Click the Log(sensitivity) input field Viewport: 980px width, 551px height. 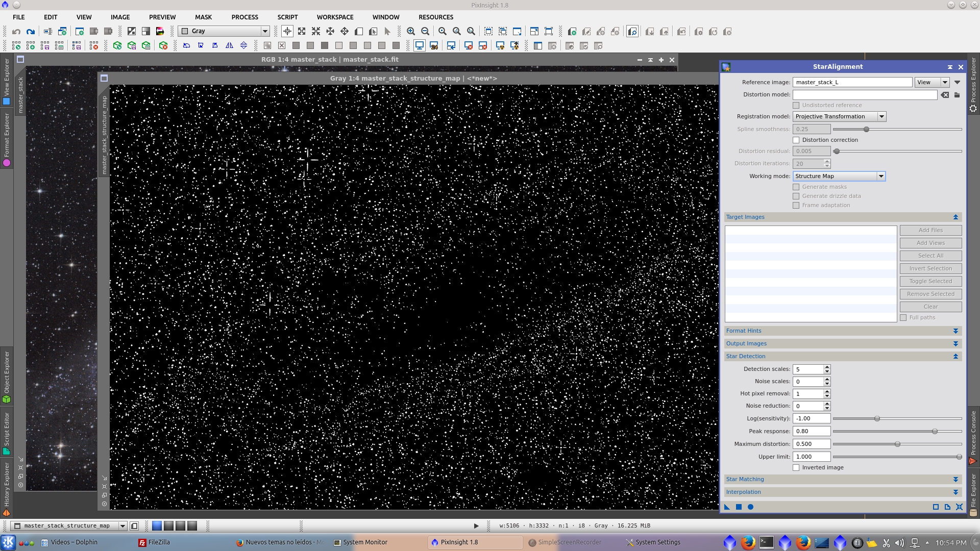[x=811, y=419]
